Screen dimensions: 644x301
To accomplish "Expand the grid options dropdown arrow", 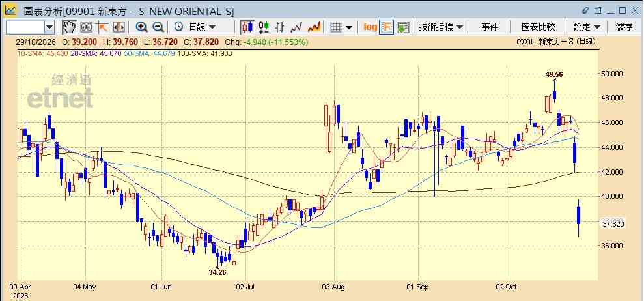I will [348, 27].
